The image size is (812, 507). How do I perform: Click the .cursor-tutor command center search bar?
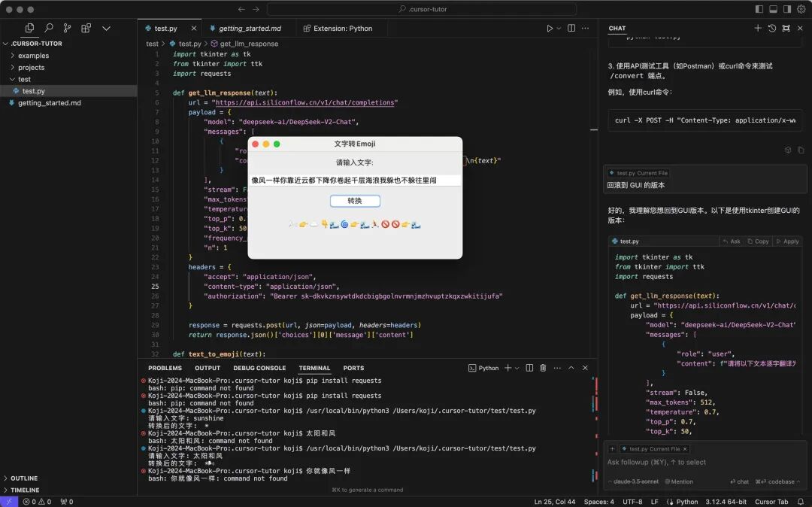pos(422,9)
